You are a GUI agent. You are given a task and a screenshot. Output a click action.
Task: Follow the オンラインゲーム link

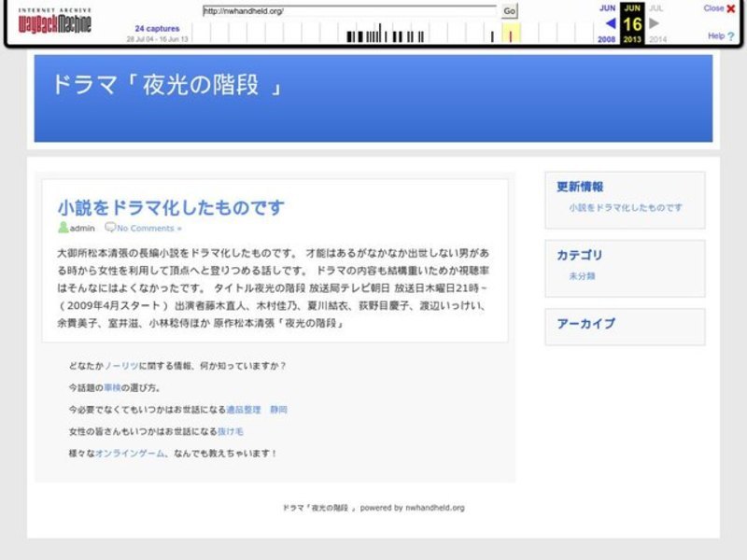[x=130, y=454]
